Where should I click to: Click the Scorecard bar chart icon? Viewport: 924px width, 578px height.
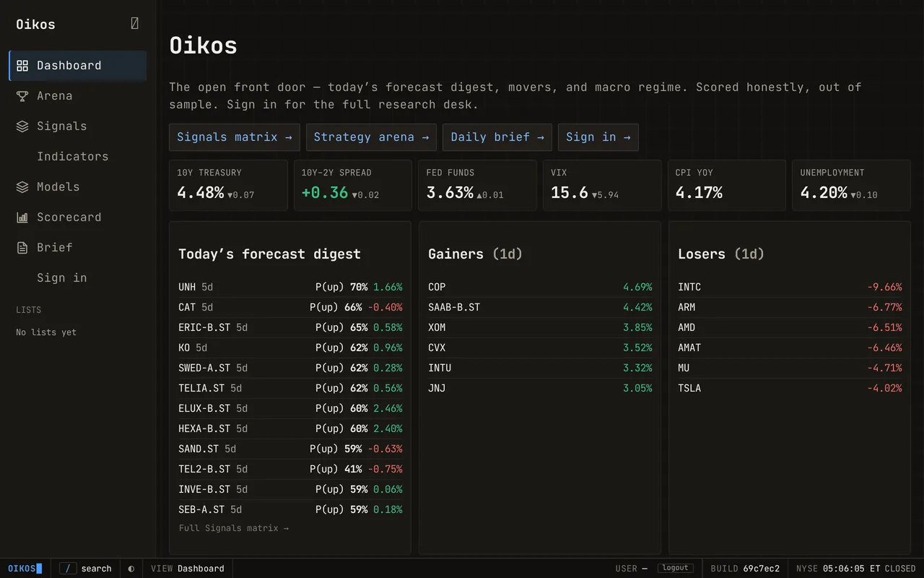22,217
